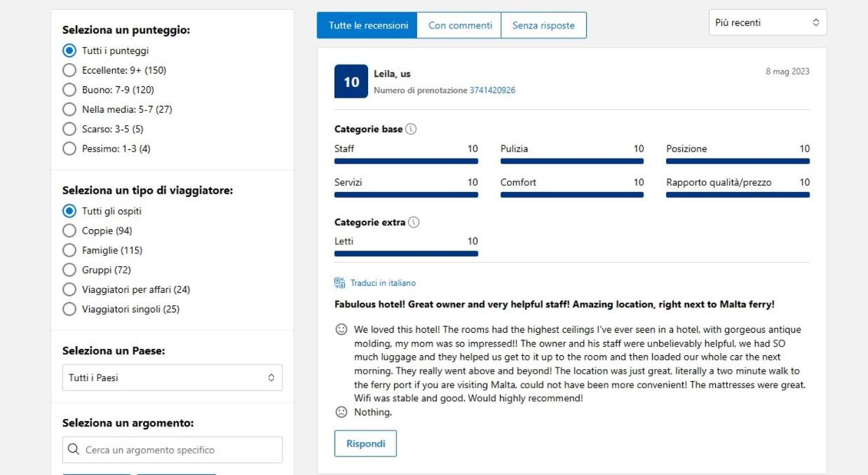This screenshot has width=868, height=475.
Task: Click the search magnifier icon in topic field
Action: point(74,450)
